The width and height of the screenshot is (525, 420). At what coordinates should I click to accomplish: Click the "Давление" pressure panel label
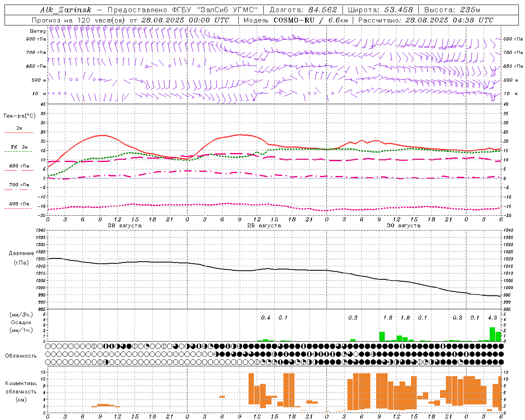tap(21, 253)
